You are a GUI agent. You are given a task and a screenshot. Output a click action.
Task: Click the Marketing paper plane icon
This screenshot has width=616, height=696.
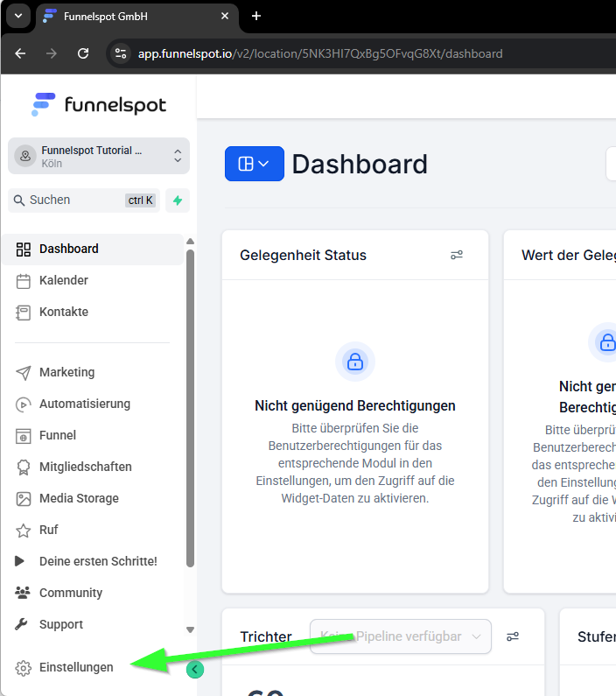(23, 373)
